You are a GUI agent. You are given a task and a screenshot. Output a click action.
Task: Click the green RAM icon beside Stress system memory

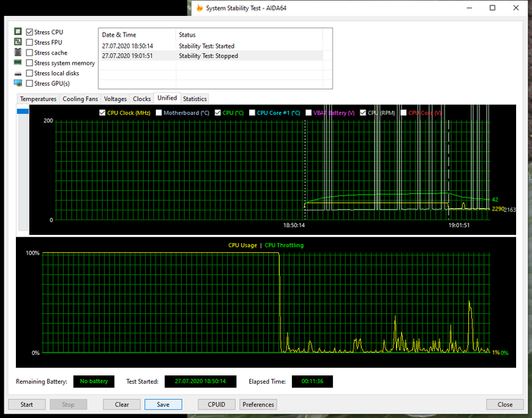point(17,62)
